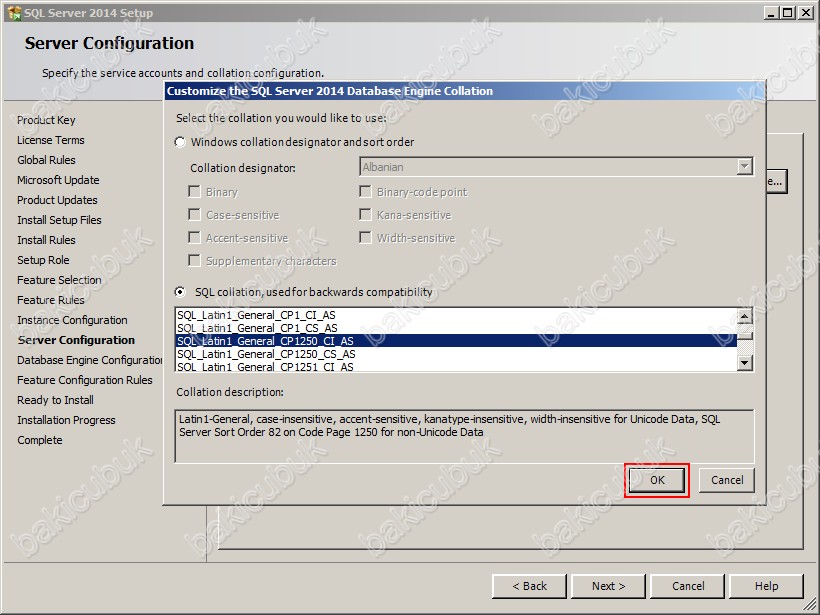Select SQL collation for backwards compatibility radio
This screenshot has width=820, height=615.
180,292
